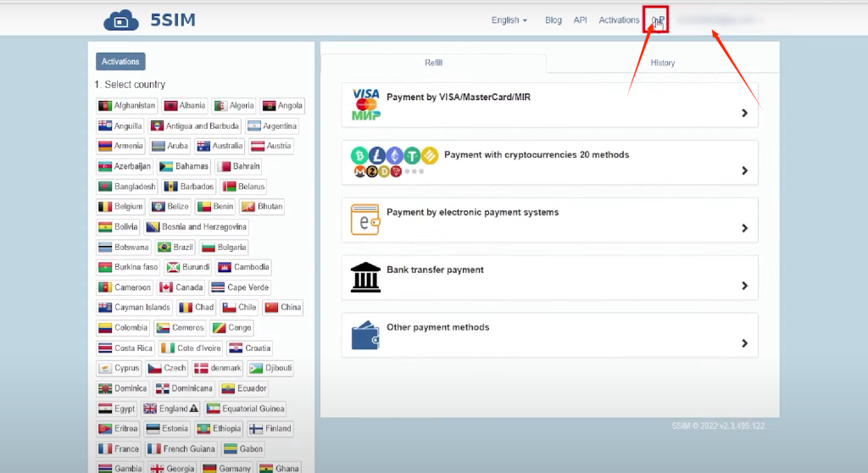Pick Burkina faso country
The width and height of the screenshot is (868, 473).
[x=128, y=267]
